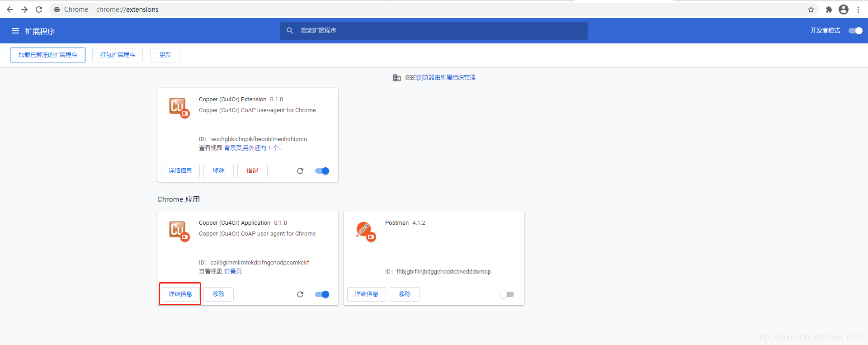The width and height of the screenshot is (868, 345).
Task: Reload the Copper (Cu4Cr) Extension card
Action: click(x=300, y=171)
